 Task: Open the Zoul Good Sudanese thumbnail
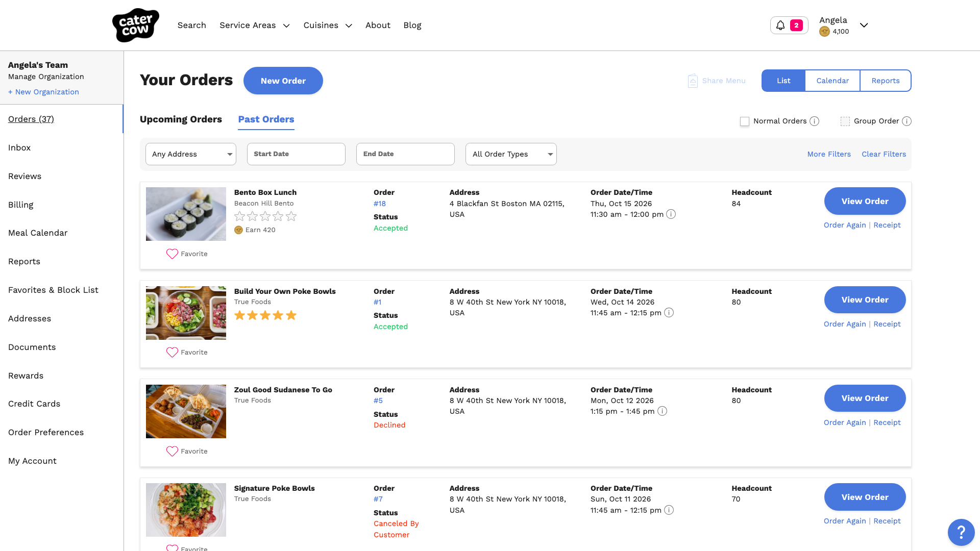(186, 412)
